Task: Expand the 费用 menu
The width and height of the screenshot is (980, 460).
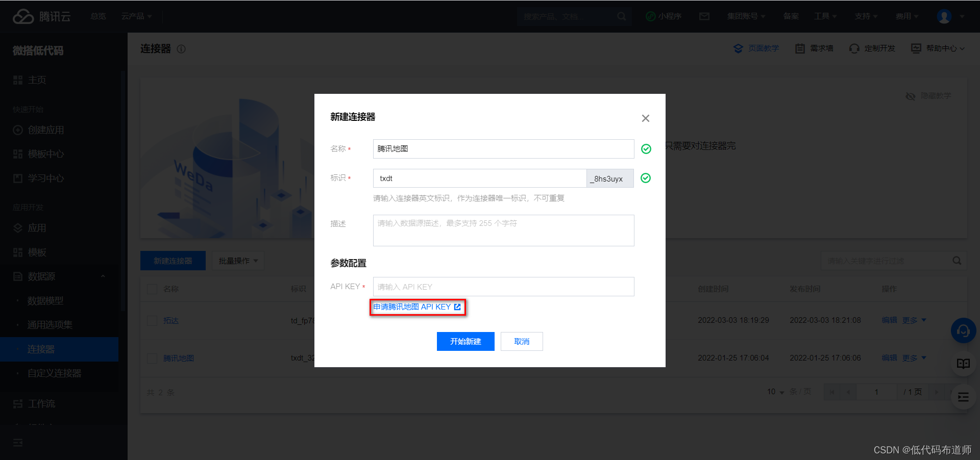Action: point(907,16)
